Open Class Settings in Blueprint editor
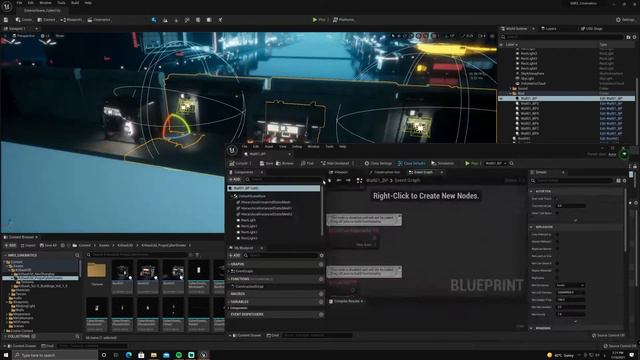Screen dimensions: 640x360 (378, 163)
